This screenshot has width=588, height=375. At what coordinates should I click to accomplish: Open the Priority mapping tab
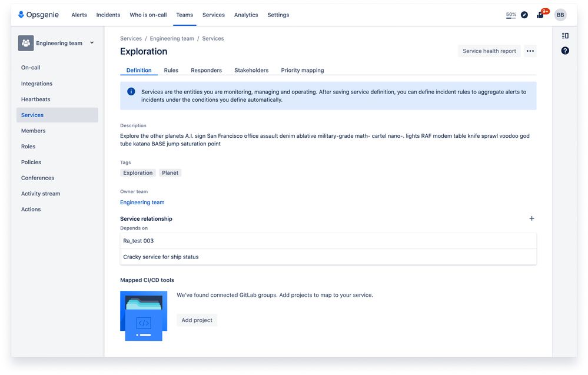[x=303, y=70]
